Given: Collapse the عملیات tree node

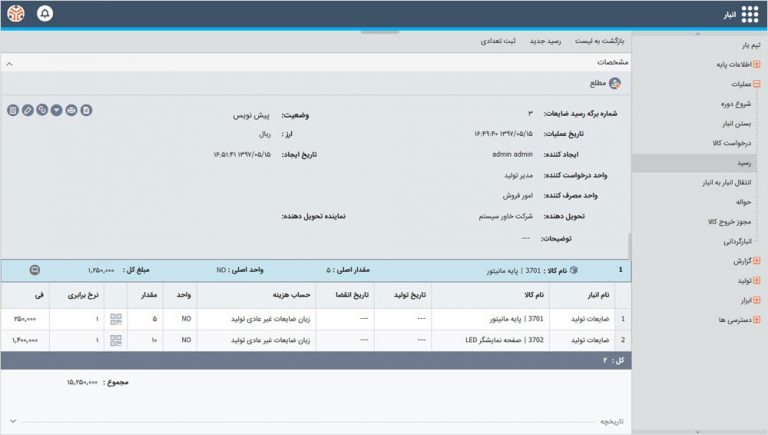Looking at the screenshot, I should coord(757,84).
